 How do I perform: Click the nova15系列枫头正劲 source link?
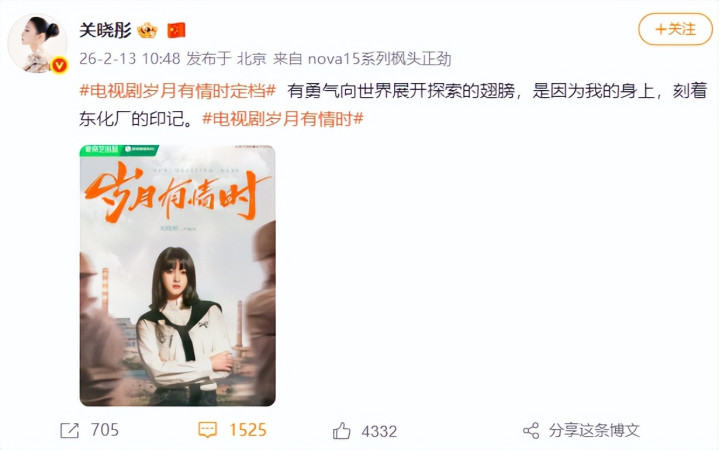(x=379, y=59)
